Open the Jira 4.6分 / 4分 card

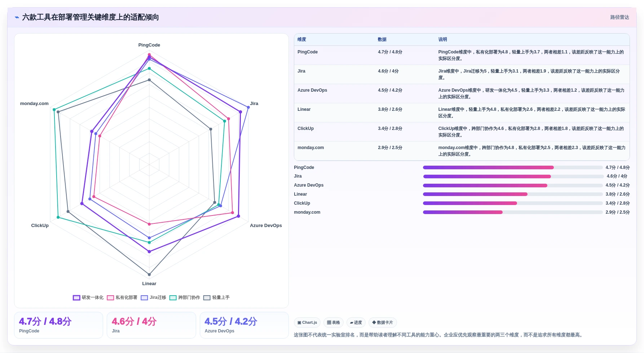(x=151, y=325)
